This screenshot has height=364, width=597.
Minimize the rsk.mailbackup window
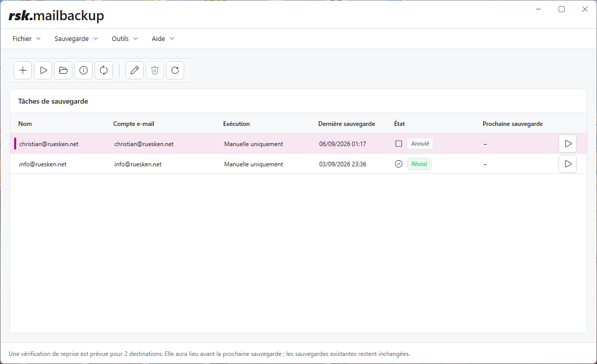(x=538, y=9)
